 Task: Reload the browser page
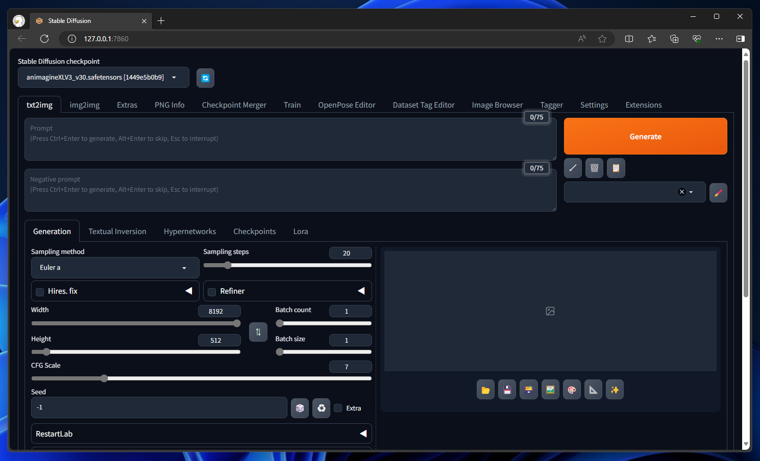click(x=44, y=39)
